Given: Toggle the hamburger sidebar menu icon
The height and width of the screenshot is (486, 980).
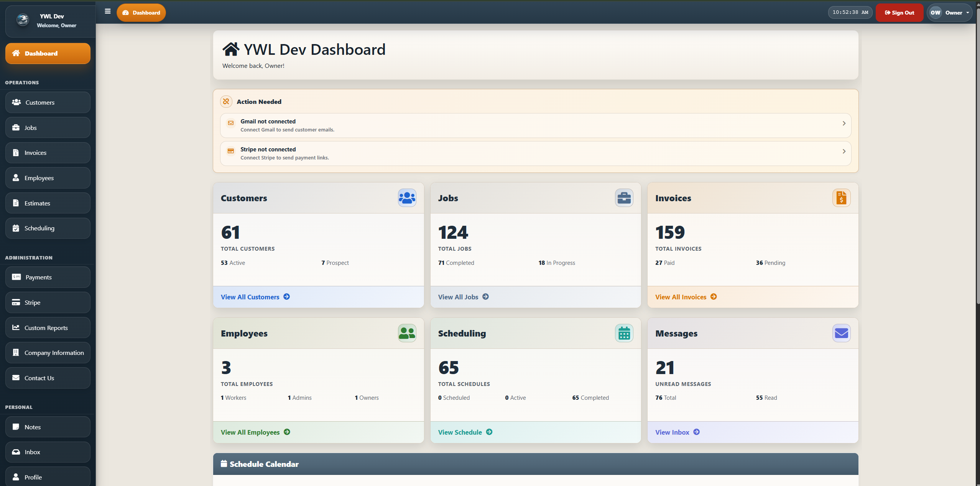Looking at the screenshot, I should point(108,11).
